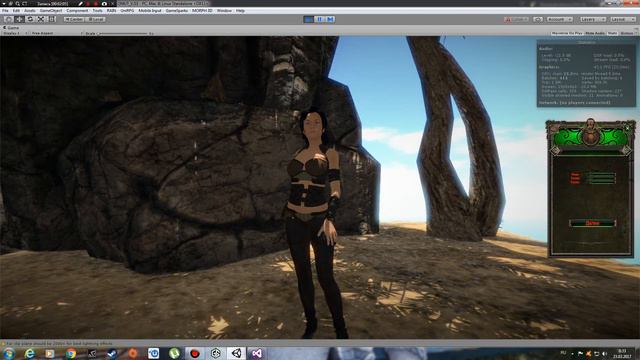Stop play mode with the Play button
Image resolution: width=640 pixels, height=360 pixels.
click(x=309, y=19)
